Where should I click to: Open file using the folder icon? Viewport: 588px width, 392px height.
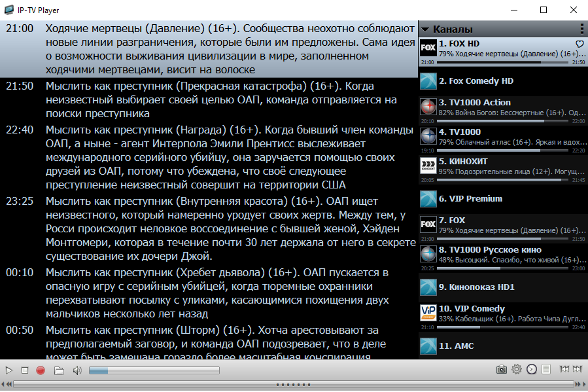(59, 370)
